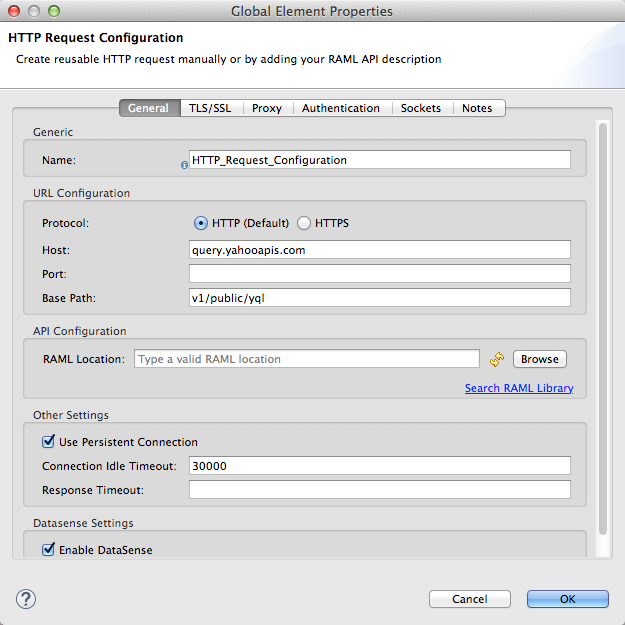The height and width of the screenshot is (625, 625).
Task: Click the RAML Location text box
Action: pyautogui.click(x=307, y=359)
